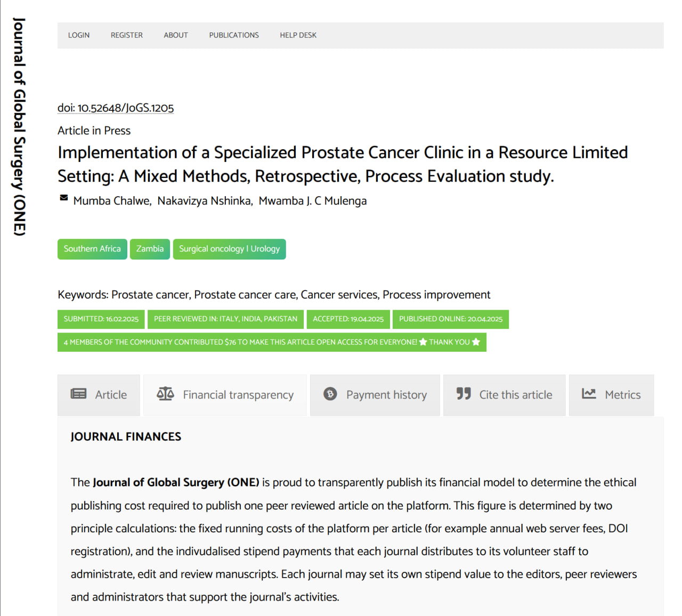Click the bitcoin coin icon
This screenshot has width=682, height=616.
[x=330, y=394]
